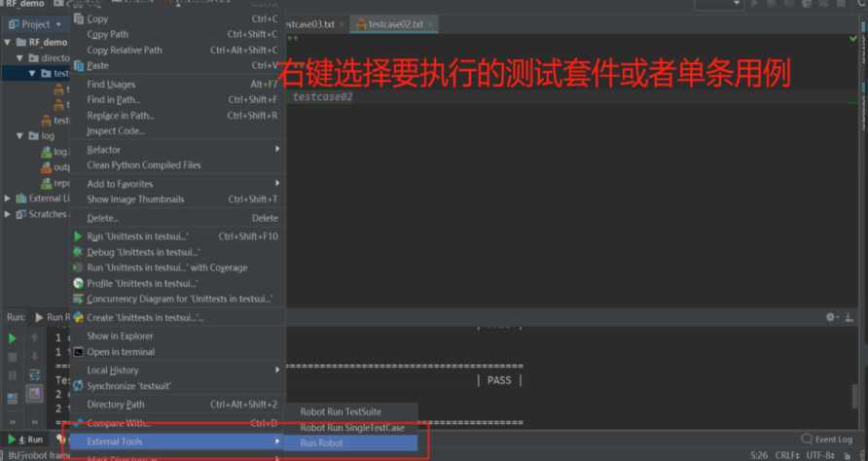Viewport: 868px width, 461px height.
Task: Click the highlighted External Tools entry
Action: (x=177, y=442)
